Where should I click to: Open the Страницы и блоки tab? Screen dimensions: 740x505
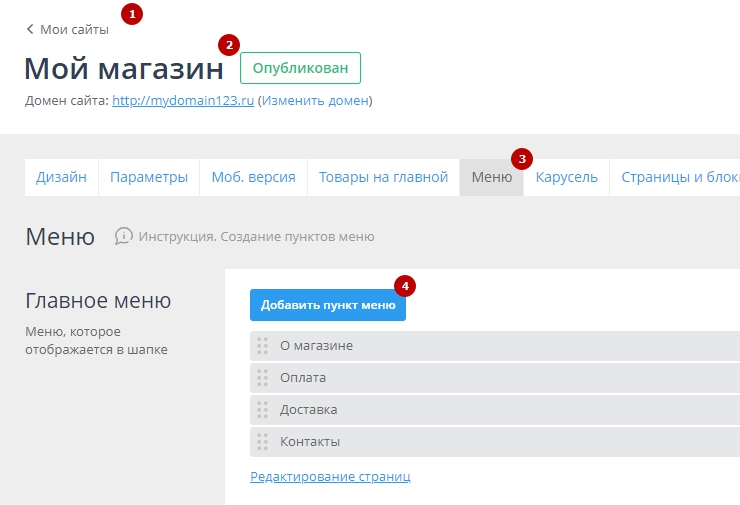[679, 177]
